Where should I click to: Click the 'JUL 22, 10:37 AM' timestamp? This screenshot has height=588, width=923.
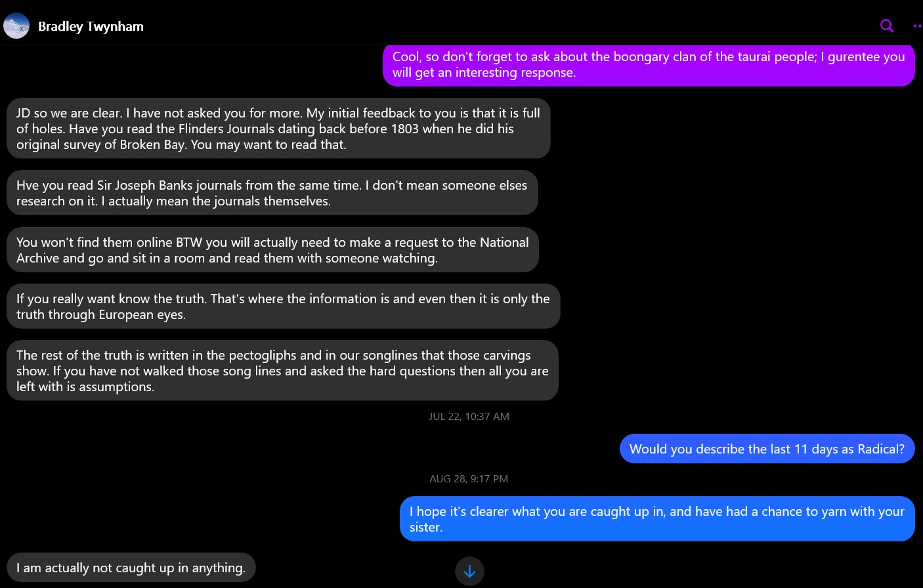[x=469, y=416]
